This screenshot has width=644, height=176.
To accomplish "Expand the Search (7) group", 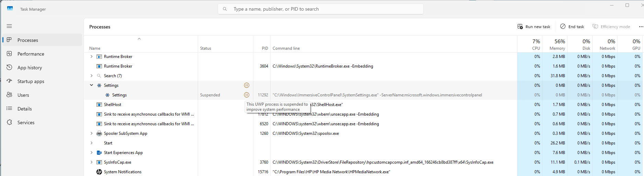I will point(91,76).
